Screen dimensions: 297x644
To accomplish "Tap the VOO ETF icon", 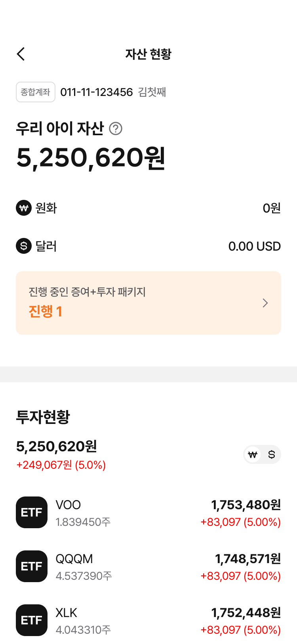I will (32, 512).
